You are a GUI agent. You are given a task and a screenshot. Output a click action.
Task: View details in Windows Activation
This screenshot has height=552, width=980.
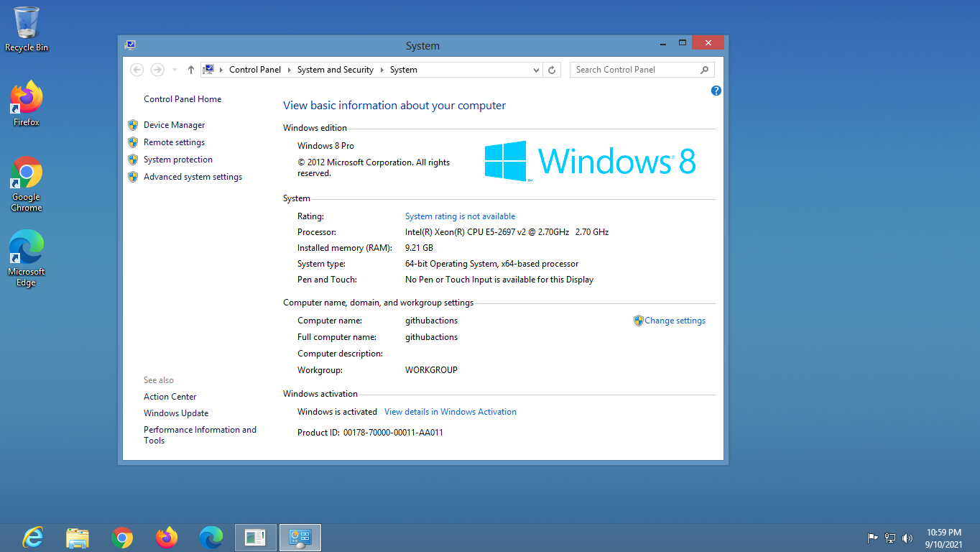(450, 412)
